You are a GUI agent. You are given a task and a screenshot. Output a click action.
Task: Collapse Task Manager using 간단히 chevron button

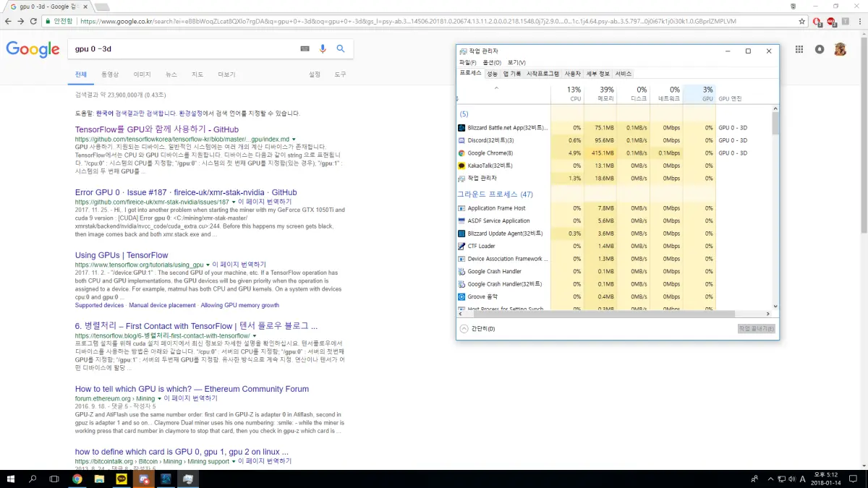[464, 329]
